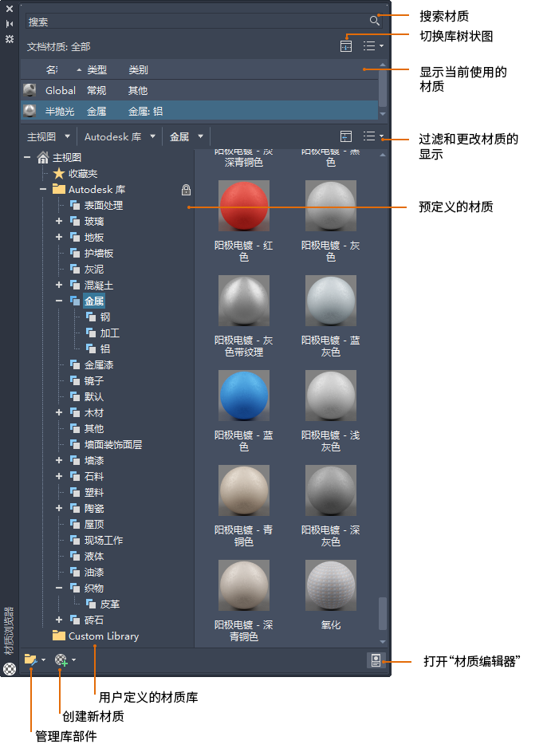551x756 pixels.
Task: Select the 钢 subcategory
Action: [98, 317]
